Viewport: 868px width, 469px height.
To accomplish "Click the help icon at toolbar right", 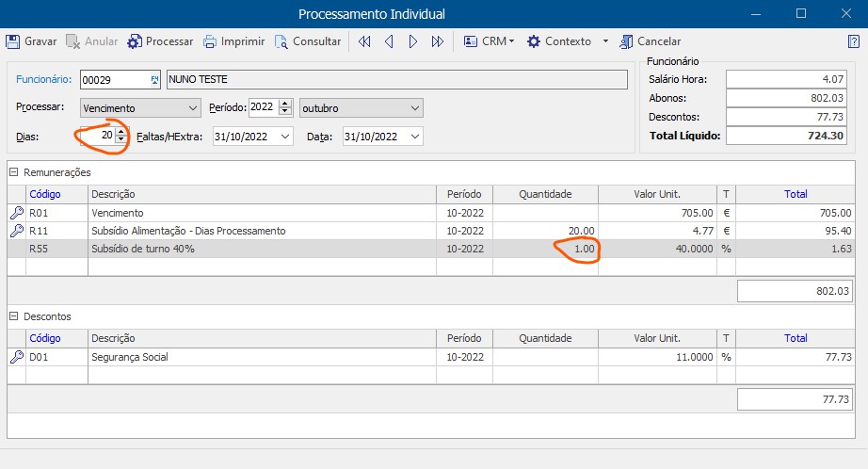I will 854,41.
